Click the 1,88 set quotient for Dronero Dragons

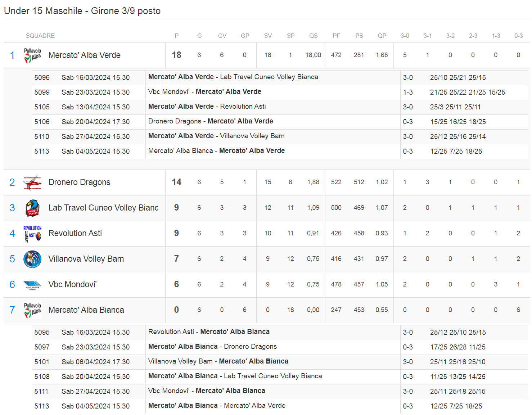pyautogui.click(x=313, y=182)
